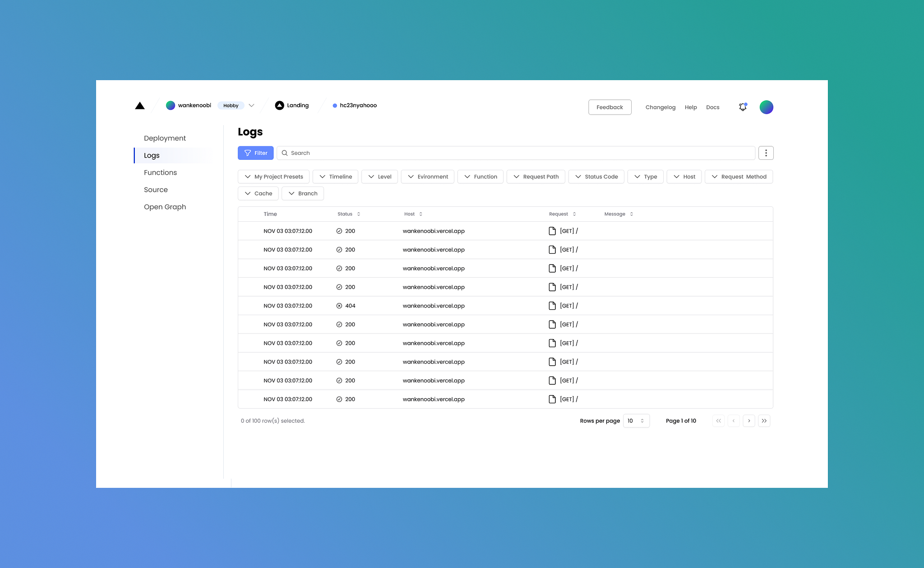Open the Level filter dropdown
This screenshot has height=568, width=924.
tap(379, 177)
